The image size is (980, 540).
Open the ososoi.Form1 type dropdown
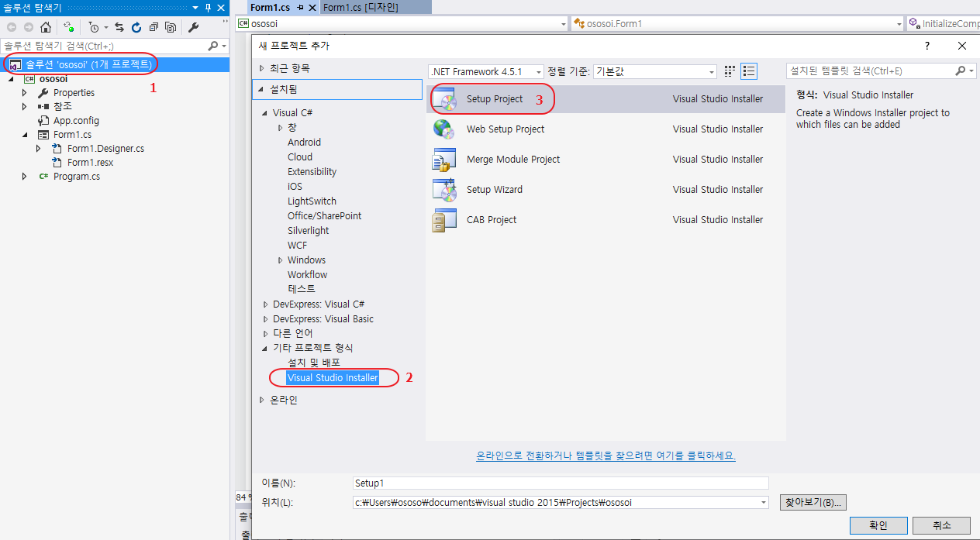pyautogui.click(x=899, y=24)
